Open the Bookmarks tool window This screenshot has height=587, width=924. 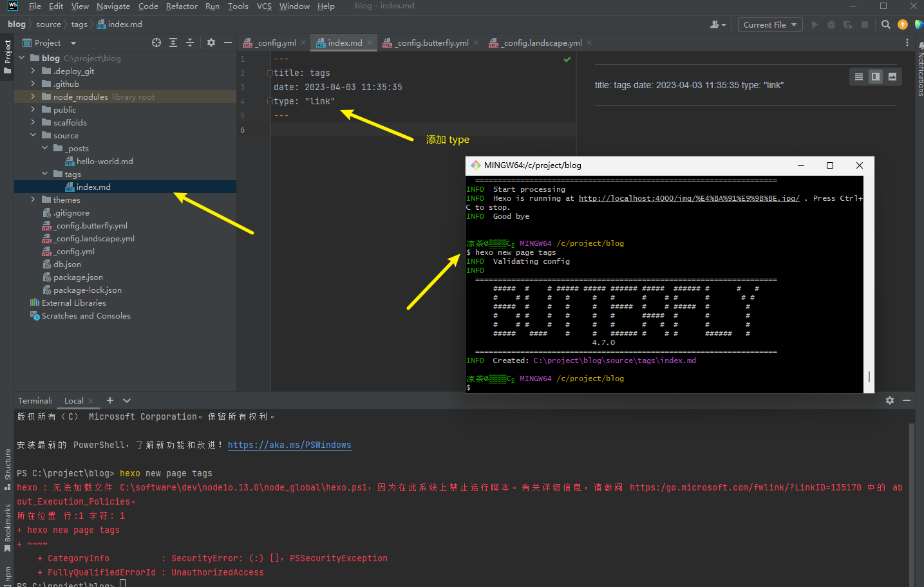click(x=7, y=528)
